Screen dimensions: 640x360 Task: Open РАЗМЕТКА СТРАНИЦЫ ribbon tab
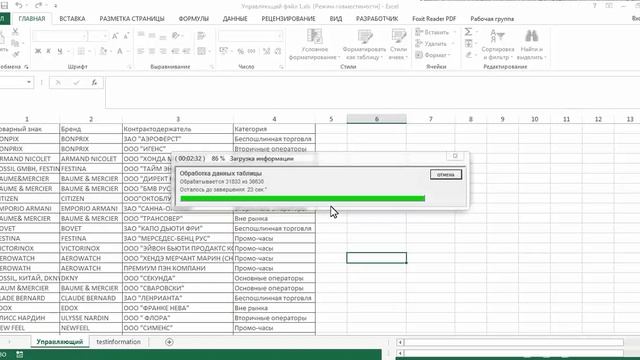(132, 19)
